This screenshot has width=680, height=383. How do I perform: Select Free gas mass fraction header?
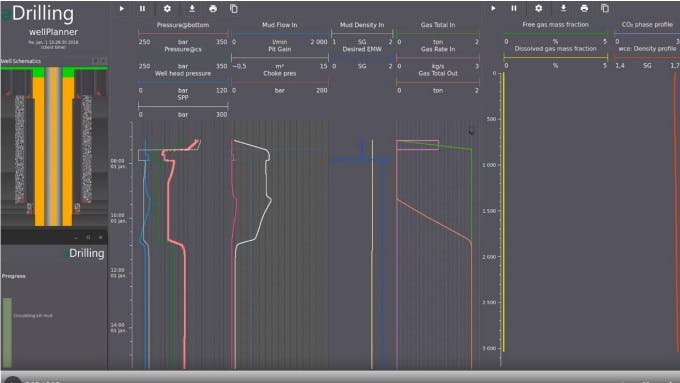[x=555, y=25]
